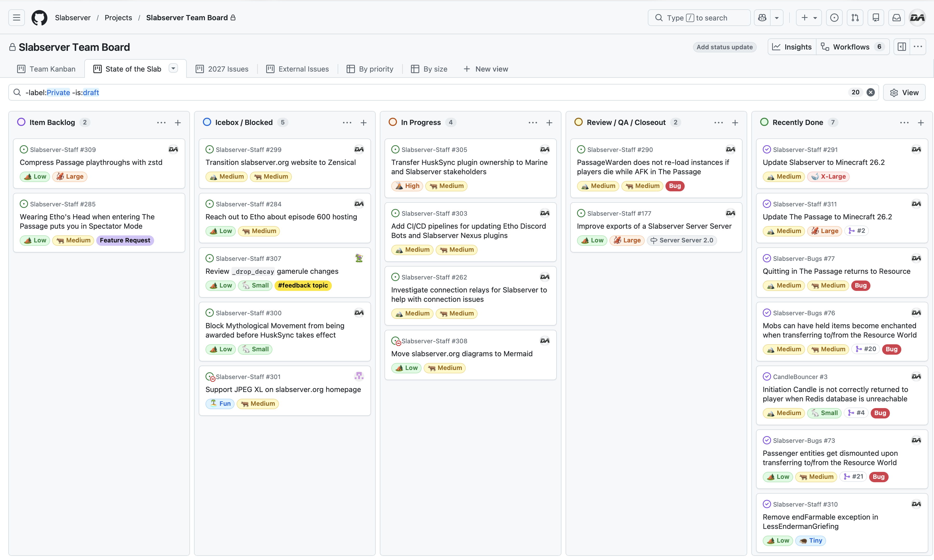
Task: Open Item Backlog column options menu
Action: coord(161,123)
